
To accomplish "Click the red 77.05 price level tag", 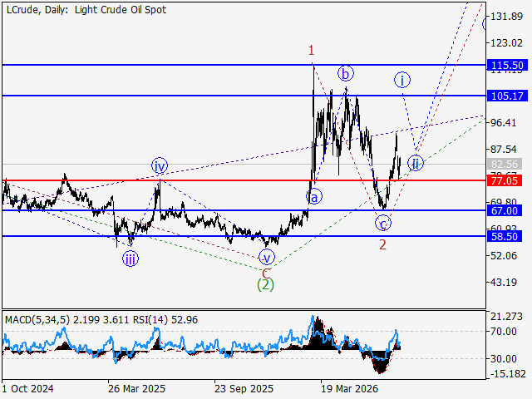I will pyautogui.click(x=505, y=180).
